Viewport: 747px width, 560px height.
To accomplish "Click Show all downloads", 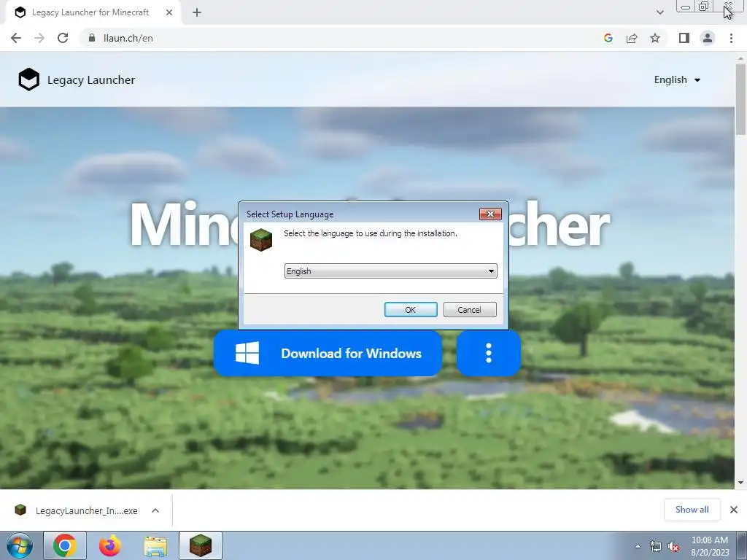I will pyautogui.click(x=692, y=510).
